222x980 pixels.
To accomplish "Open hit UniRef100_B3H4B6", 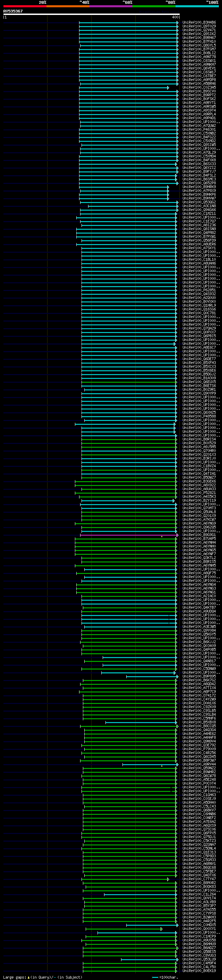I will 199,23.
